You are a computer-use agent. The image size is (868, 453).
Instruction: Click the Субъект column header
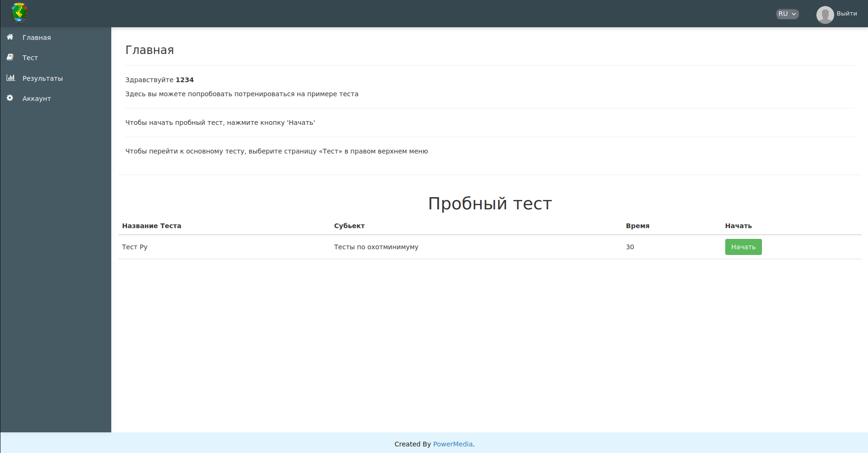pyautogui.click(x=349, y=226)
